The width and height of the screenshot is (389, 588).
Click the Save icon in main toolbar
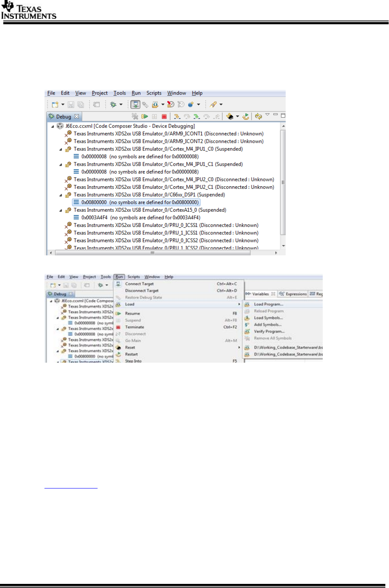click(x=71, y=105)
